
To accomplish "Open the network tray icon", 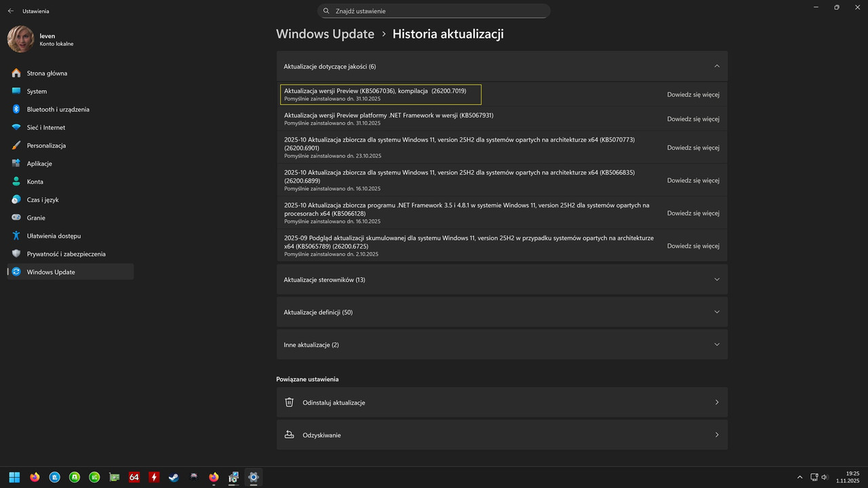I will tap(814, 477).
